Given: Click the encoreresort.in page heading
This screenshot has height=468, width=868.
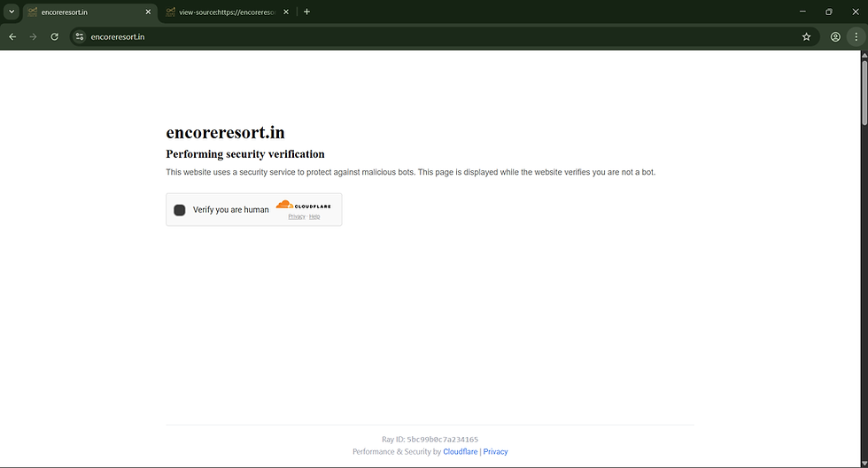Looking at the screenshot, I should (x=225, y=132).
